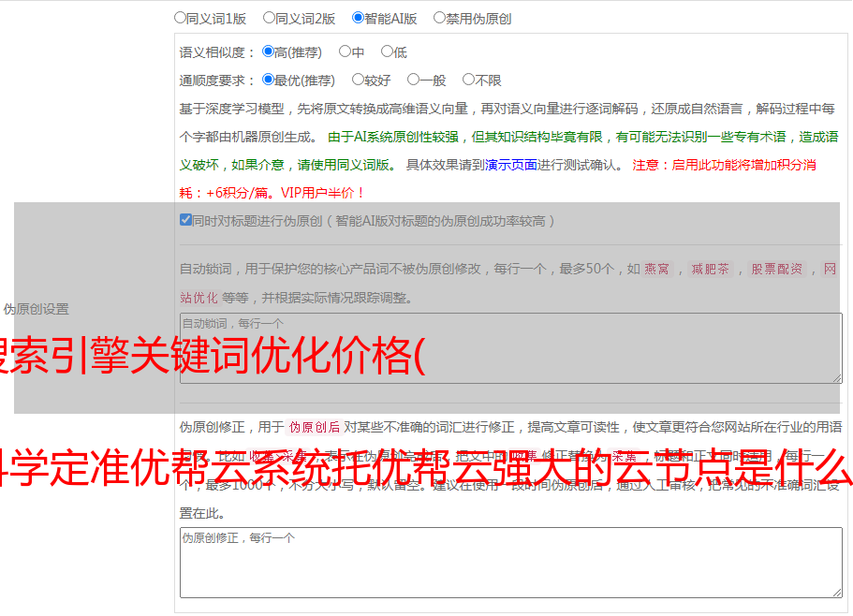
Task: Set 语义相似度 to 高(推荐)
Action: [x=268, y=52]
